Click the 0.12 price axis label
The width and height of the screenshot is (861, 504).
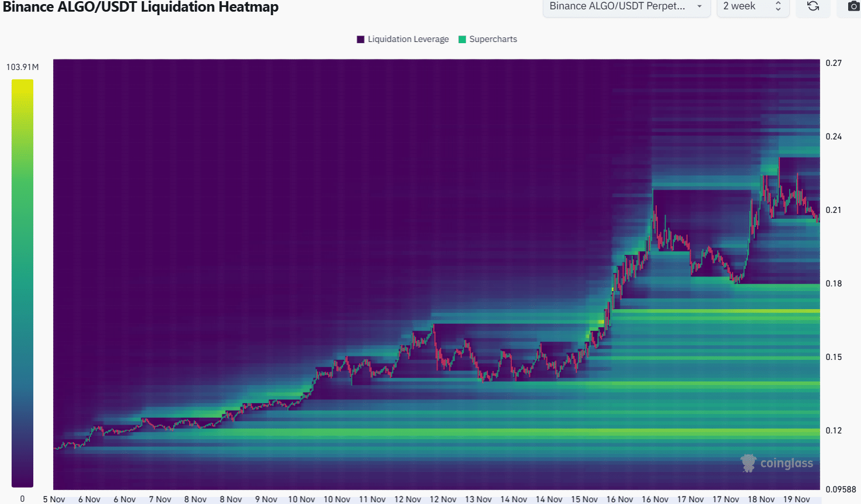(834, 430)
